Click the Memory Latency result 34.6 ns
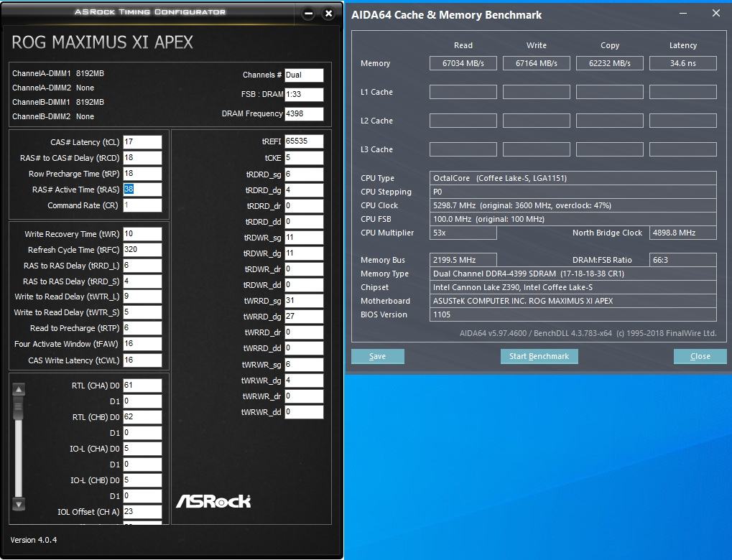732x560 pixels. [x=683, y=63]
